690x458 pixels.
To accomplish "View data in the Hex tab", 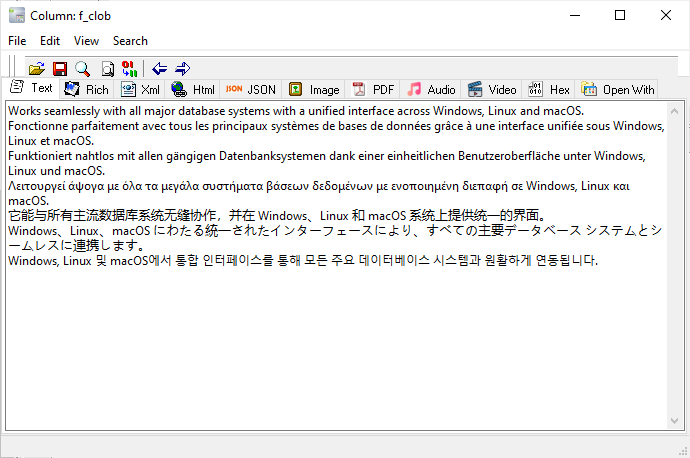I will pyautogui.click(x=549, y=90).
